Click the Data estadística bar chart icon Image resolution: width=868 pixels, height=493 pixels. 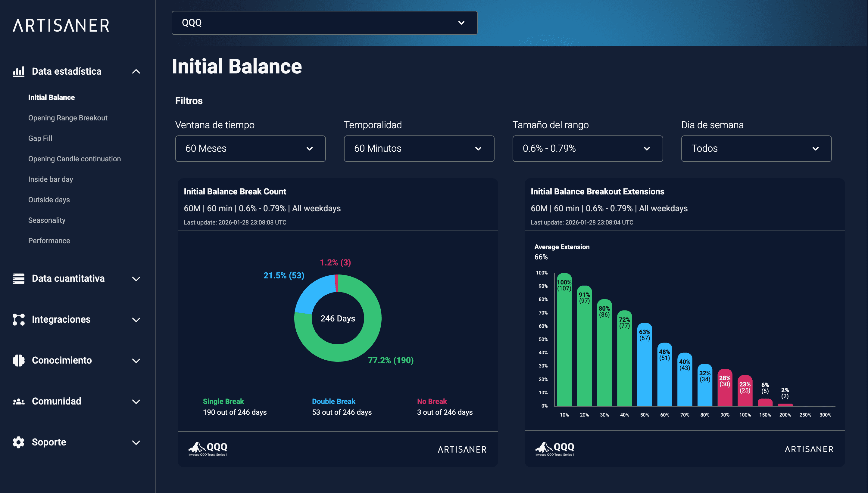tap(18, 71)
